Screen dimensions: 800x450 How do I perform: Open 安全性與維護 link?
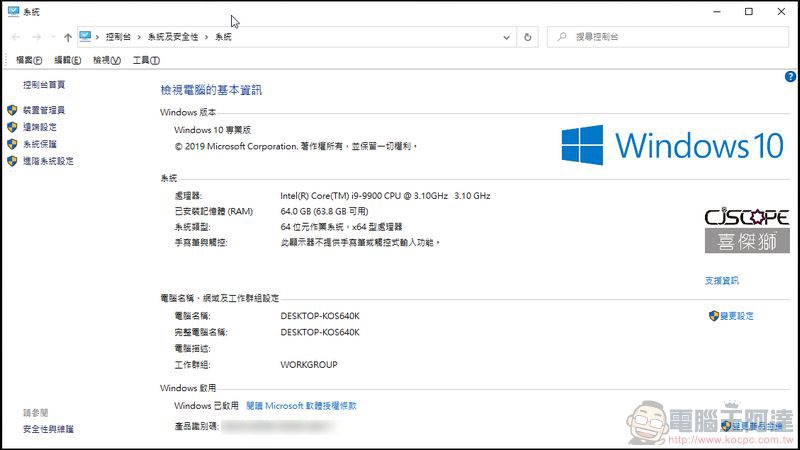(x=48, y=429)
